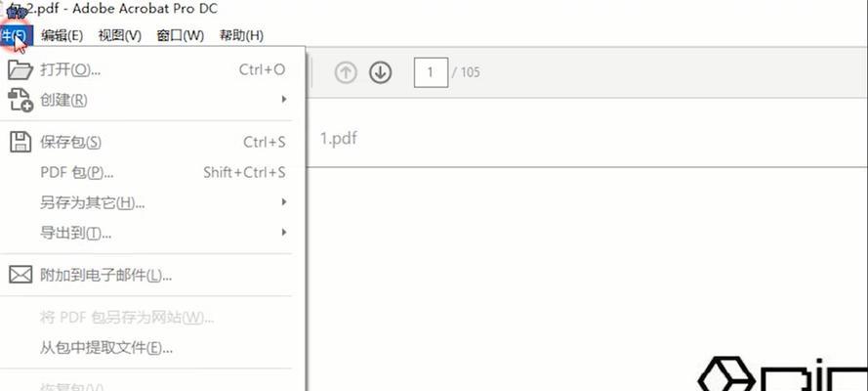Open the 视图(V) menu
Screen dimensions: 868x391
[x=119, y=36]
